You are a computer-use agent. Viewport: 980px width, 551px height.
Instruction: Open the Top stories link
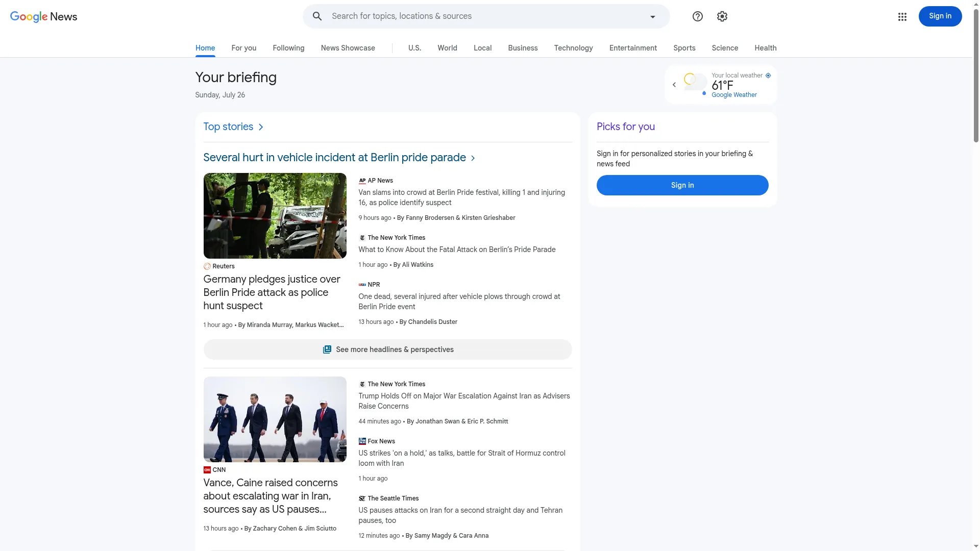(228, 127)
